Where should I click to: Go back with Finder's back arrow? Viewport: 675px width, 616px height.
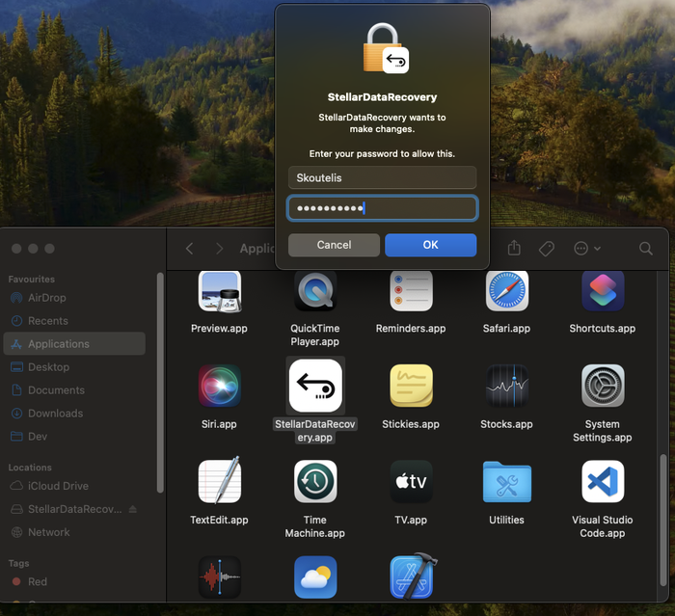click(x=189, y=249)
